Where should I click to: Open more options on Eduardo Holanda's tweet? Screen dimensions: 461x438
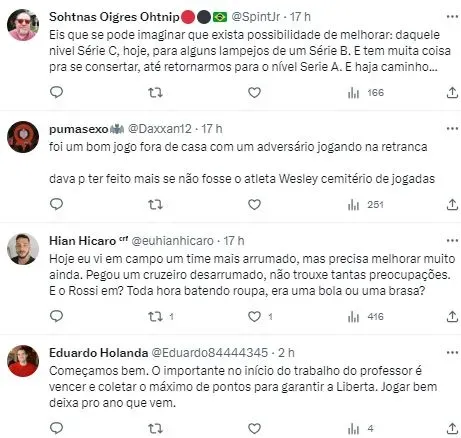click(452, 353)
